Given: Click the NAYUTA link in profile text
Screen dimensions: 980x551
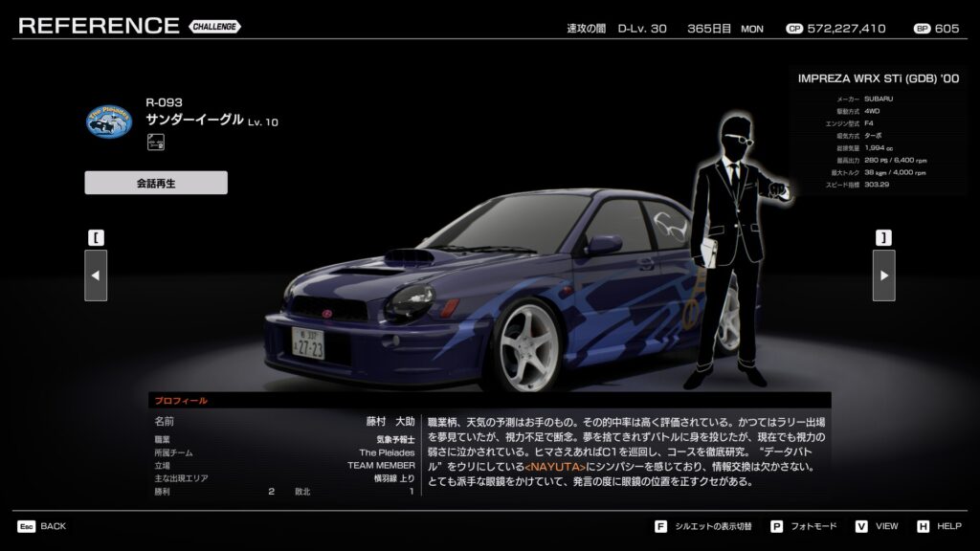Looking at the screenshot, I should pyautogui.click(x=555, y=467).
